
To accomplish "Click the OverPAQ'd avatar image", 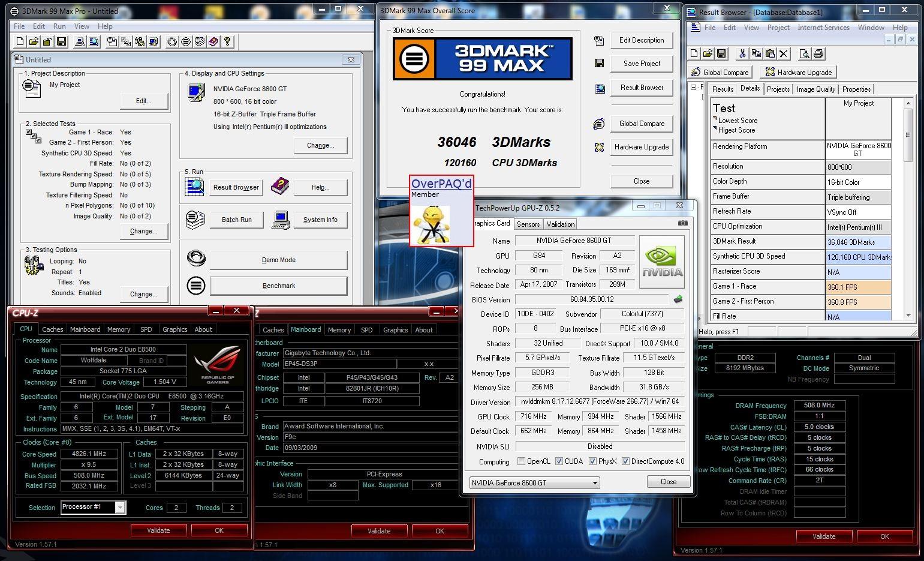I will (431, 224).
